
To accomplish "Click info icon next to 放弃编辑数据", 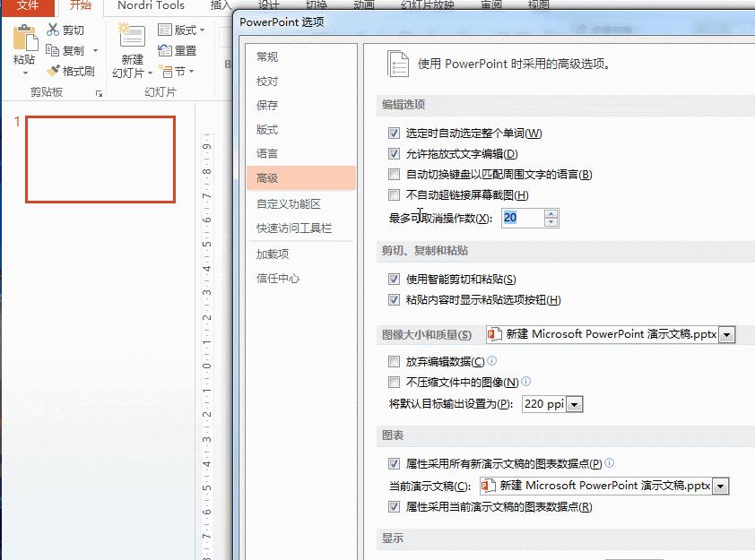I will click(491, 361).
